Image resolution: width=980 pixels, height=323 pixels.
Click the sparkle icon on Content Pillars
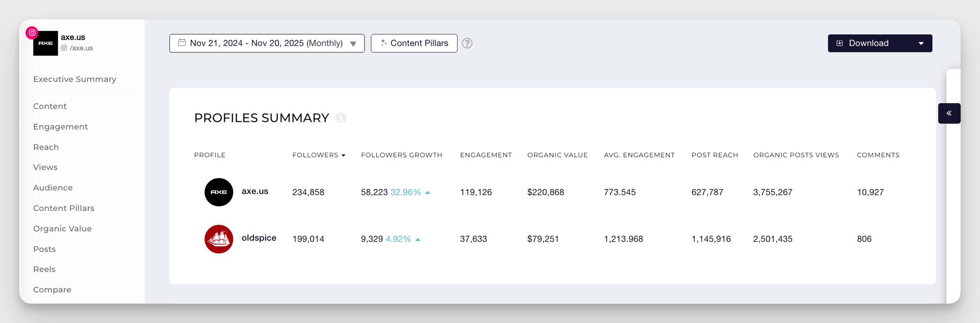pos(384,43)
